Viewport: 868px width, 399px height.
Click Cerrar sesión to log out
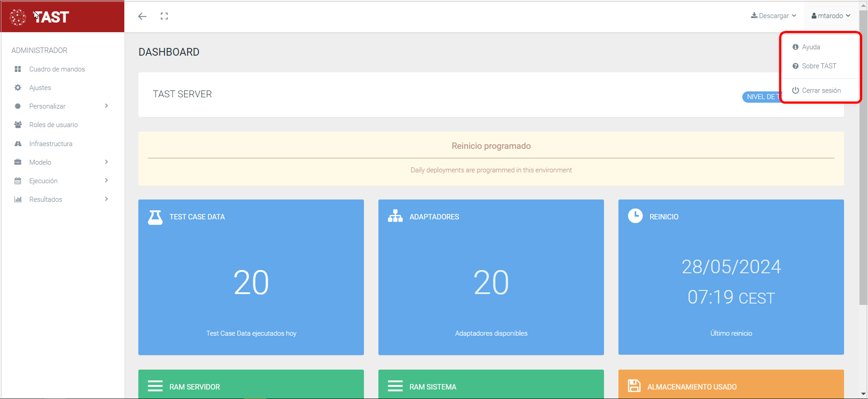coord(821,90)
